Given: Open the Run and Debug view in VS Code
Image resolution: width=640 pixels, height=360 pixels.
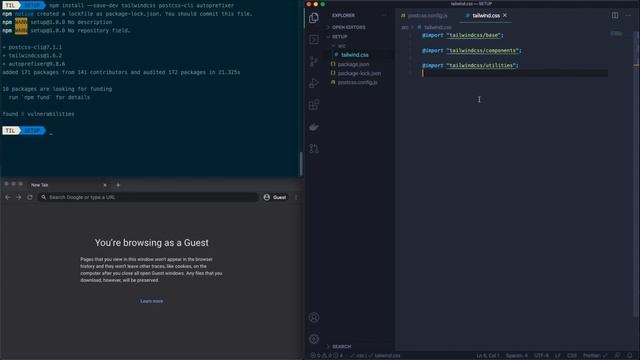Looking at the screenshot, I should pyautogui.click(x=314, y=83).
